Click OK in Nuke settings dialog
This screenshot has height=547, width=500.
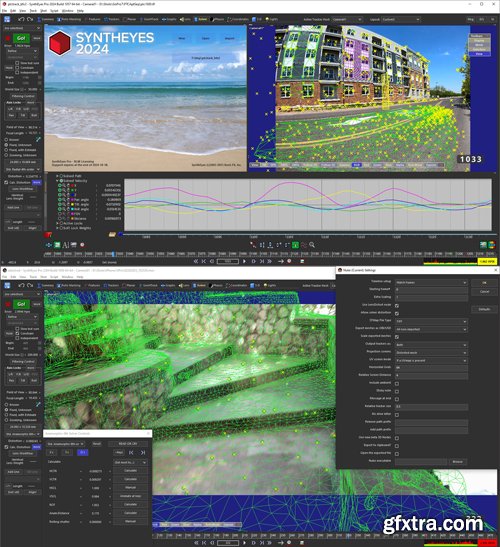coord(484,283)
